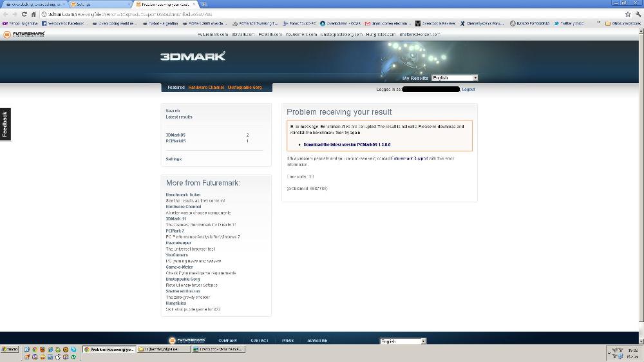Open the Banco Patagonia bookmark
644x362 pixels.
[529, 23]
